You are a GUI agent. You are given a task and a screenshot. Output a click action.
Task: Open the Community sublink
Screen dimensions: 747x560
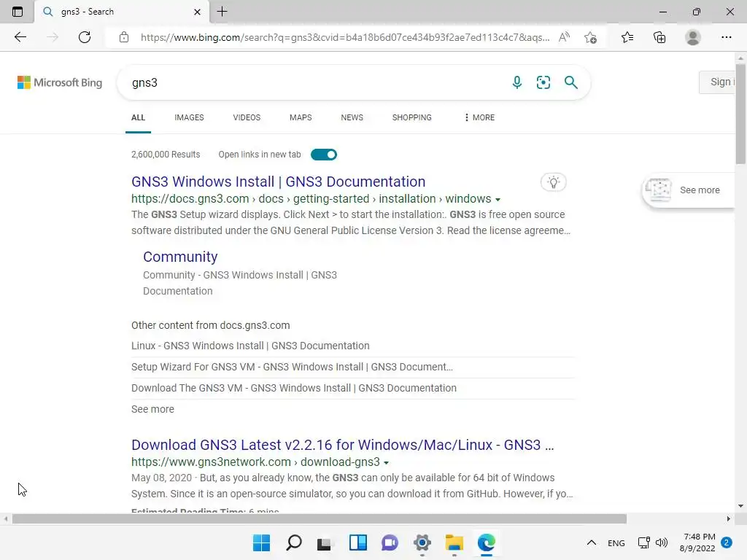click(x=180, y=257)
